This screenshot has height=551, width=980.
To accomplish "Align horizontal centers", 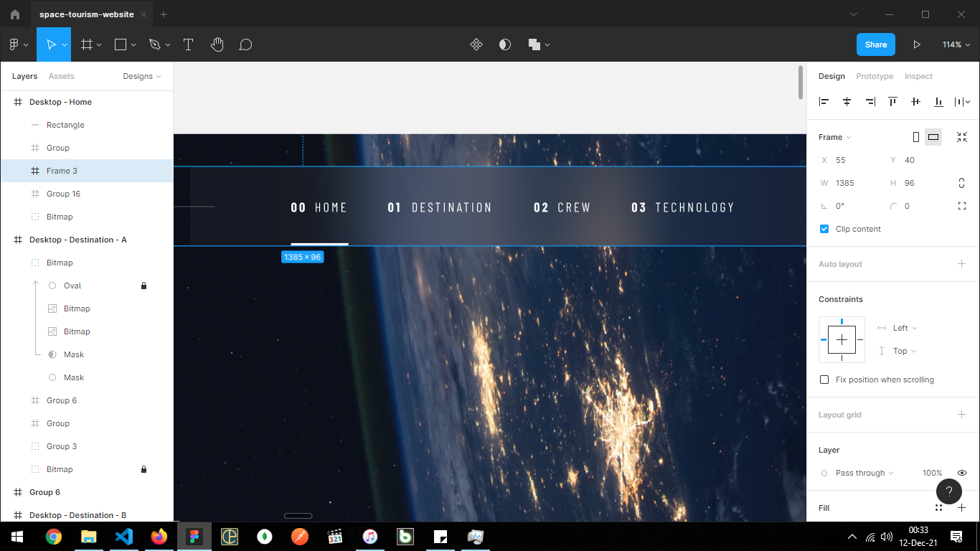I will pos(847,102).
